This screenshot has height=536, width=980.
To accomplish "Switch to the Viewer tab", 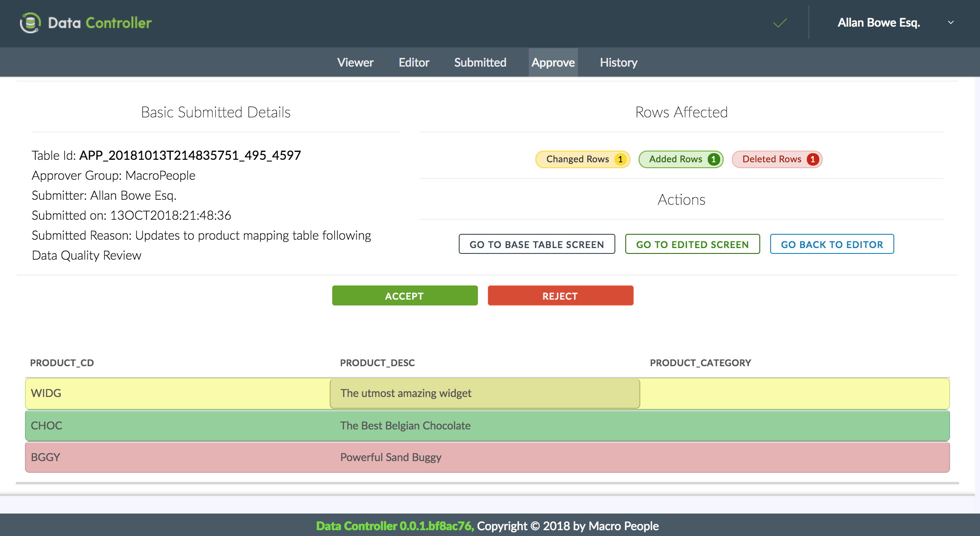I will 355,62.
